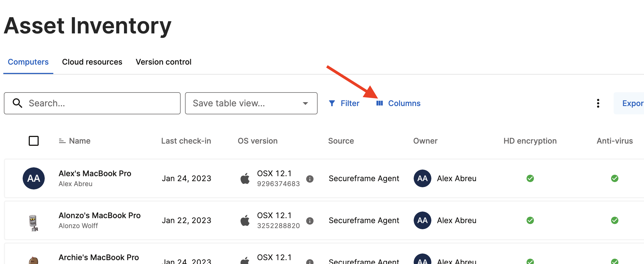Click HD encryption checkmark for Alex's MacBook Pro
Screen dimensions: 644x264
pos(530,178)
